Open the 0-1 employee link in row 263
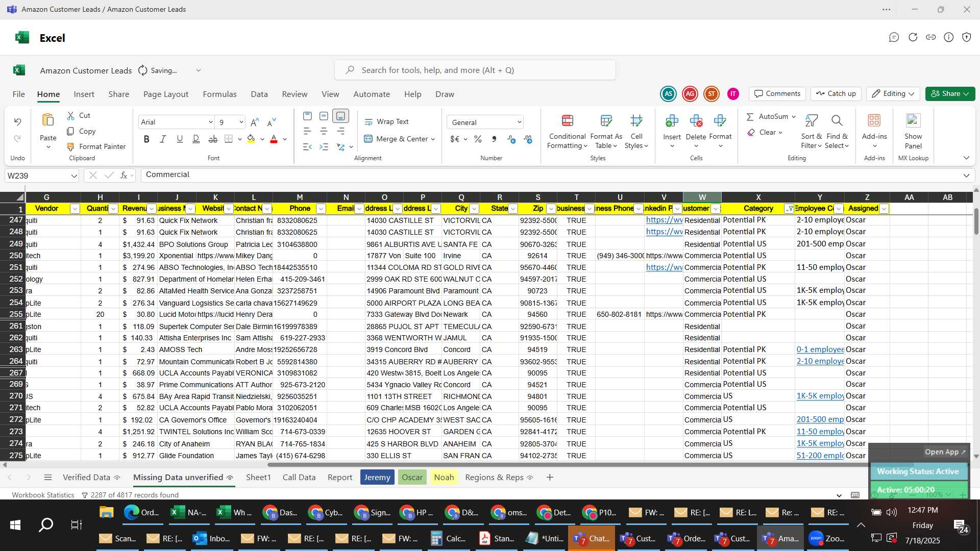 pyautogui.click(x=820, y=349)
